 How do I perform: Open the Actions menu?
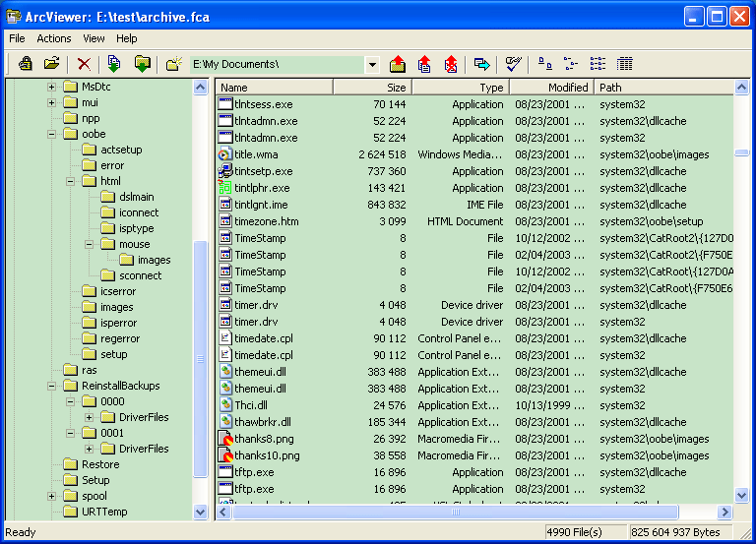coord(54,38)
